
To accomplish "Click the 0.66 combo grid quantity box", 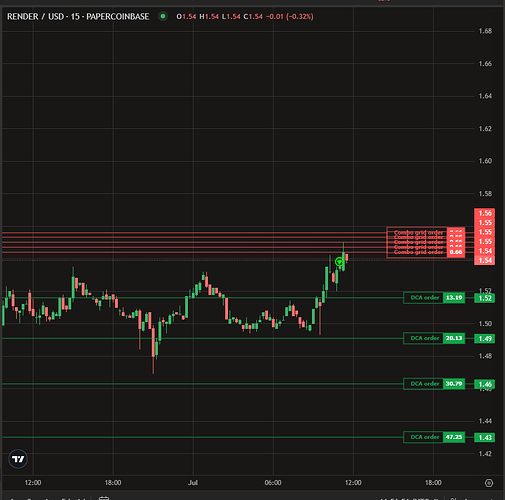I will (456, 252).
